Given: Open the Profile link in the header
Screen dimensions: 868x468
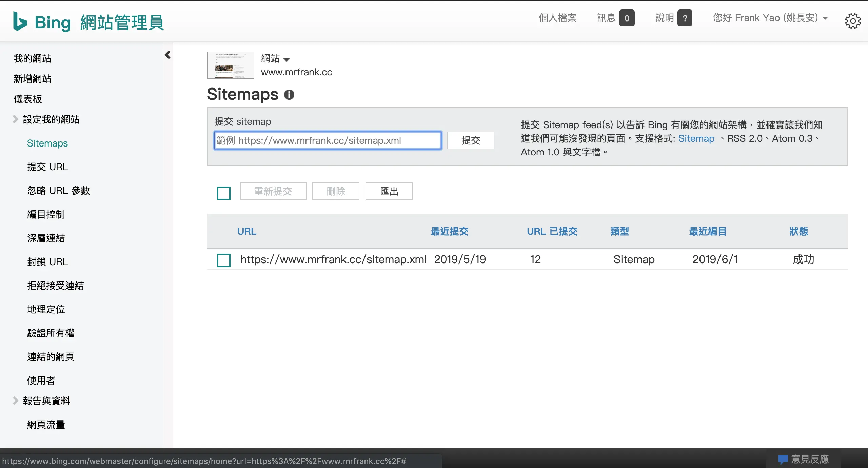Looking at the screenshot, I should click(558, 18).
